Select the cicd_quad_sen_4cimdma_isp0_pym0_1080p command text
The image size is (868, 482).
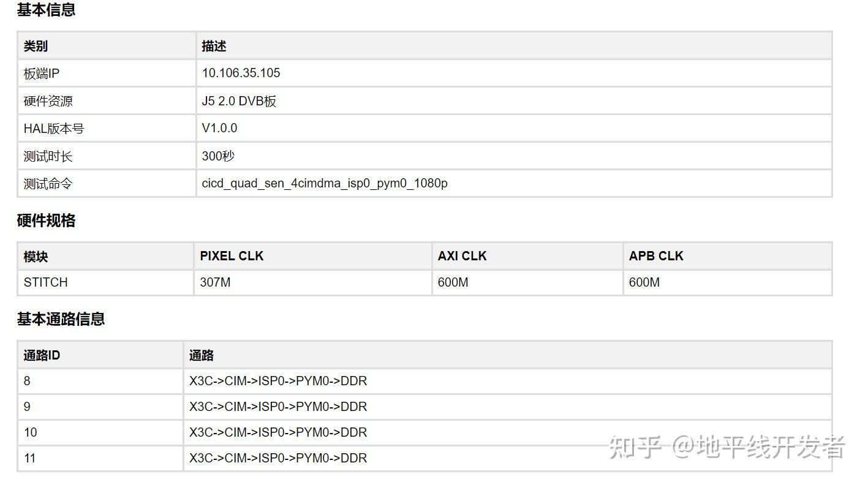tap(325, 183)
